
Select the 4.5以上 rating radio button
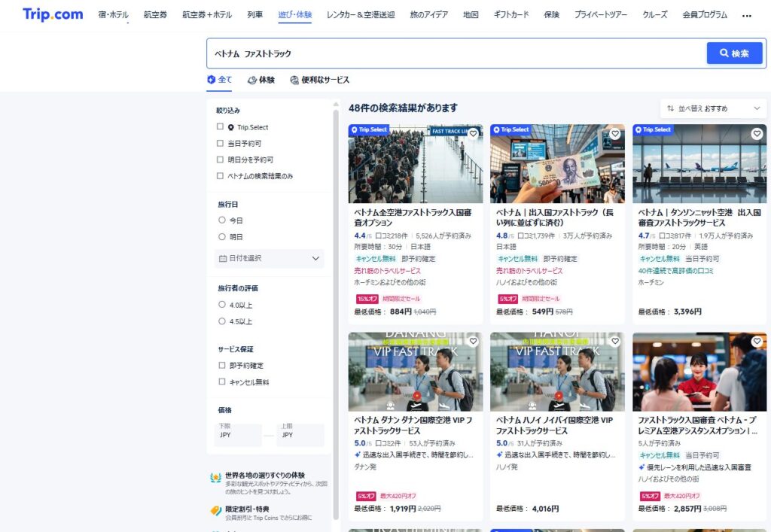coord(221,321)
